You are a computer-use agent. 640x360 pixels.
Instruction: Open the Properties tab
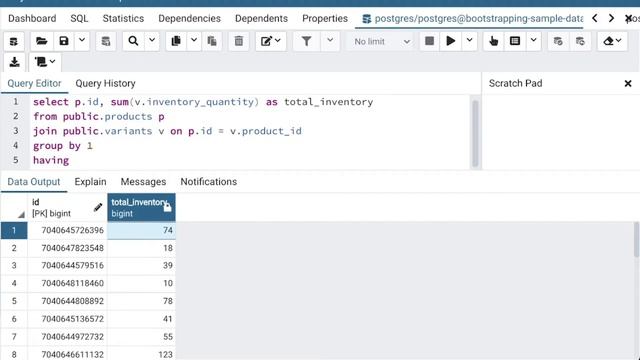coord(325,18)
